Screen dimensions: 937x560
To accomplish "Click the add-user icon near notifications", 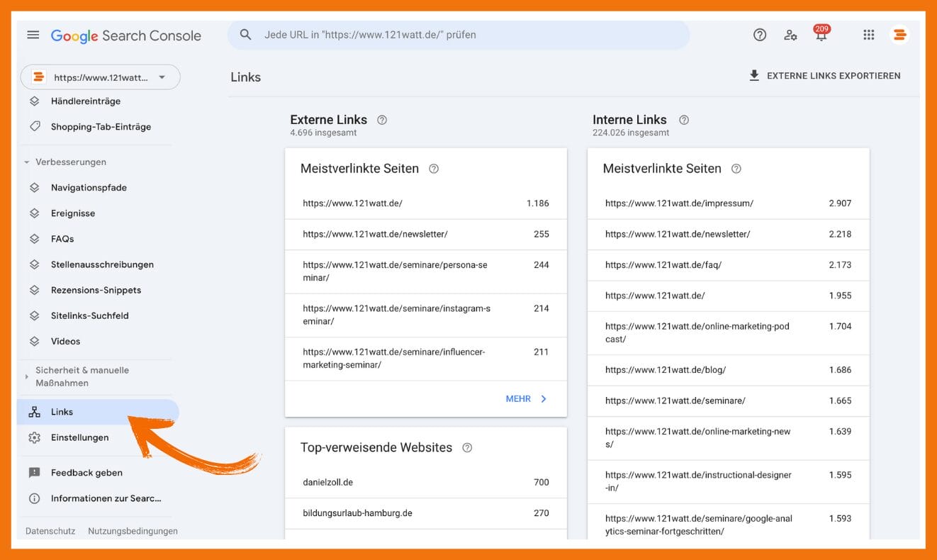I will (x=790, y=34).
